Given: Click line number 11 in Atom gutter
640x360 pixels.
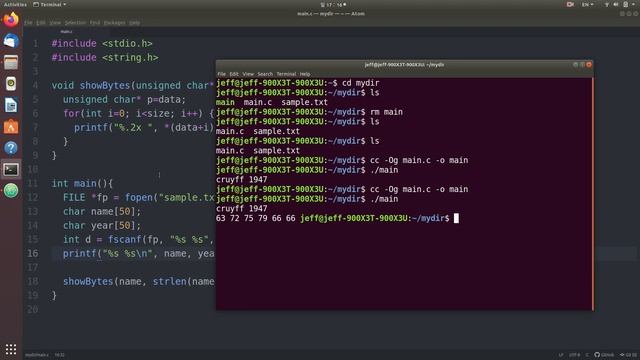Looking at the screenshot, I should click(33, 183).
